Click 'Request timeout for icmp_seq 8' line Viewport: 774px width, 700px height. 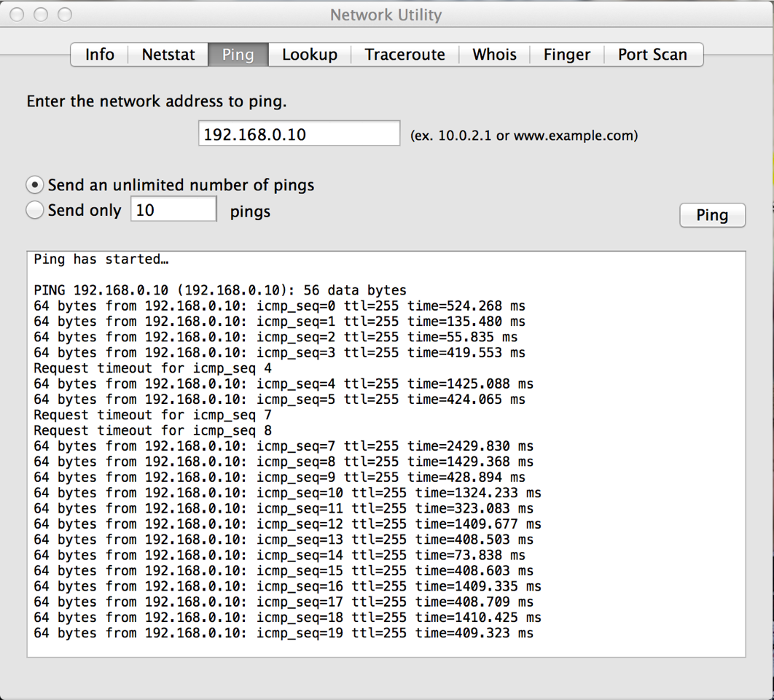152,431
